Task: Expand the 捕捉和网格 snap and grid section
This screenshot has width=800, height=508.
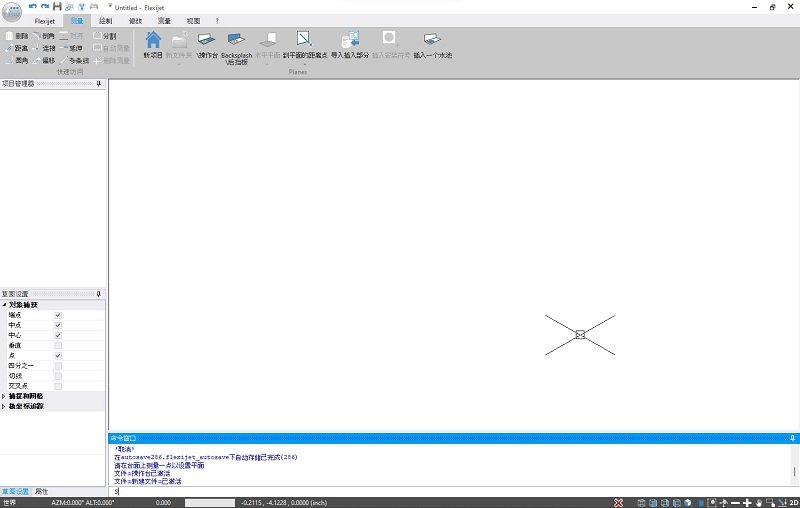Action: point(4,396)
